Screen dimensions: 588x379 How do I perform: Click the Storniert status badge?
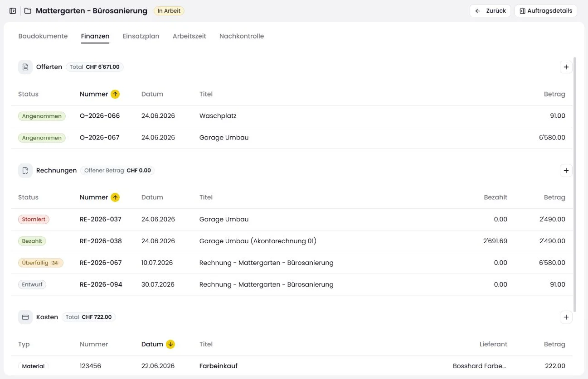coord(34,220)
